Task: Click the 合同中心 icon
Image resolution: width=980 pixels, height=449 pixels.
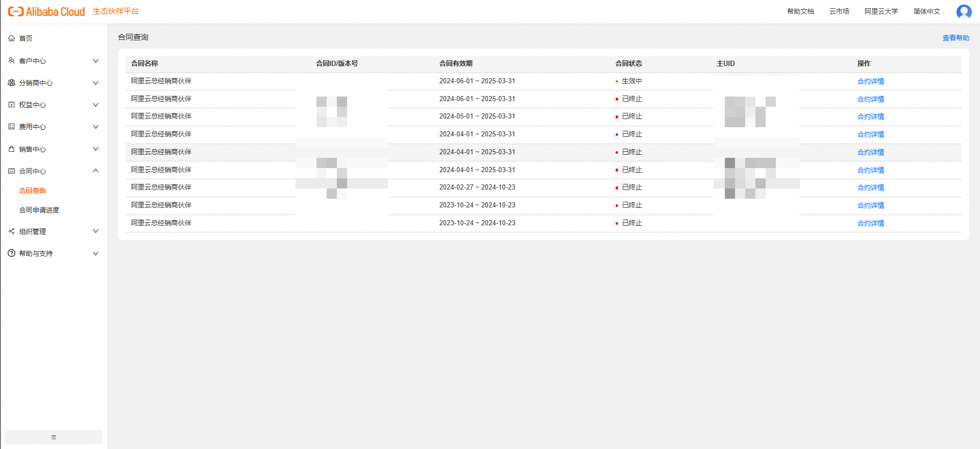Action: [x=12, y=171]
